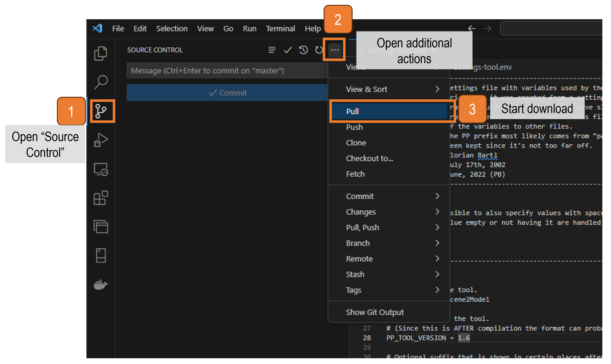Open the Docker whale icon

[x=100, y=284]
